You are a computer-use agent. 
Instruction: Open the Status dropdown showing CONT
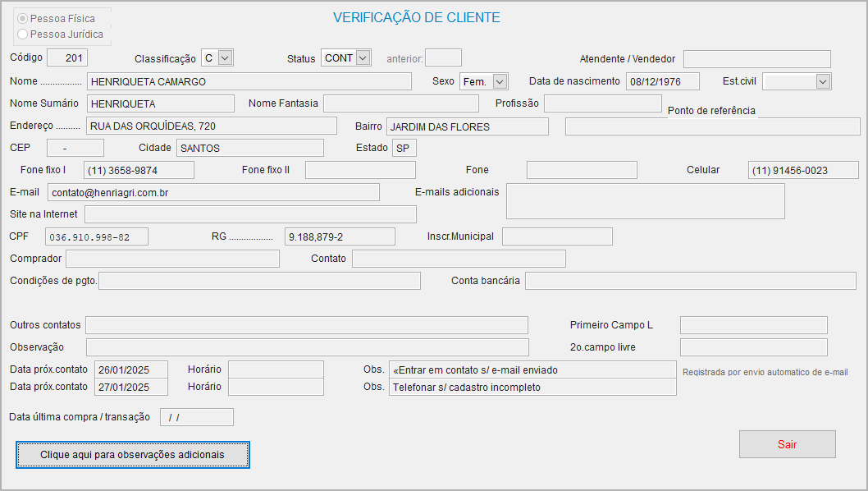pos(363,57)
